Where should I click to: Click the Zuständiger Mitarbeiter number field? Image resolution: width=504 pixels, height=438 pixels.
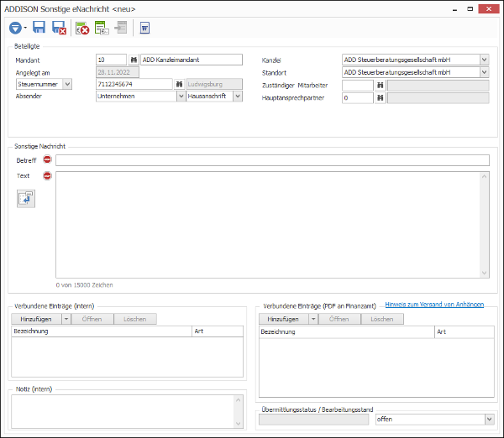[x=358, y=86]
